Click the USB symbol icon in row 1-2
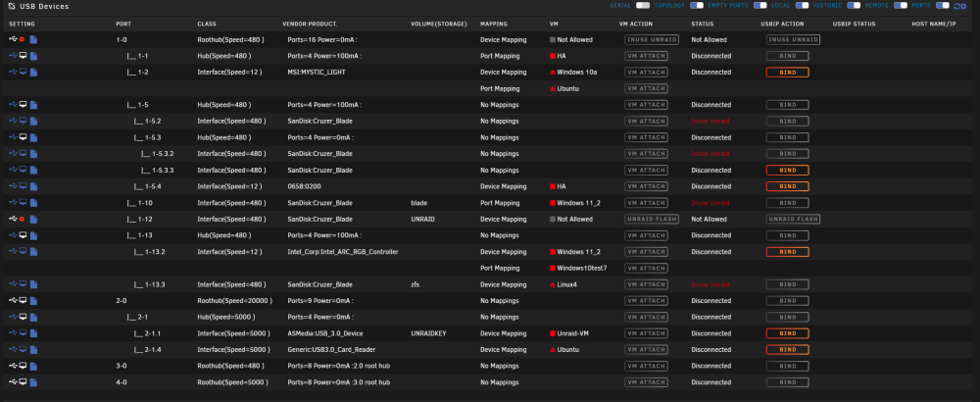980x402 pixels. pos(13,72)
